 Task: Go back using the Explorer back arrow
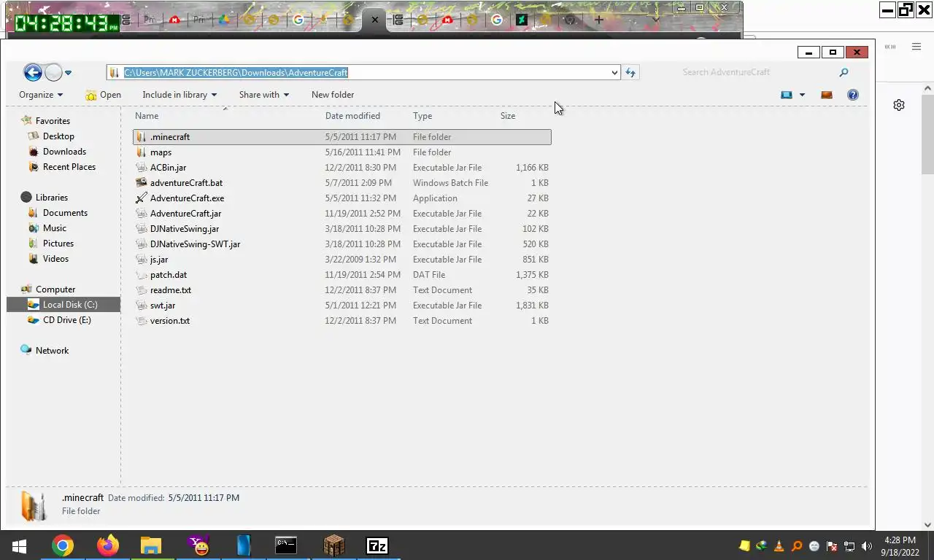point(32,72)
